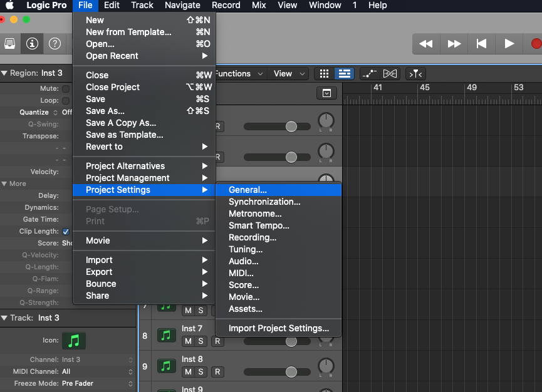This screenshot has height=392, width=542.
Task: Solo the Inst 8 track
Action: [201, 372]
